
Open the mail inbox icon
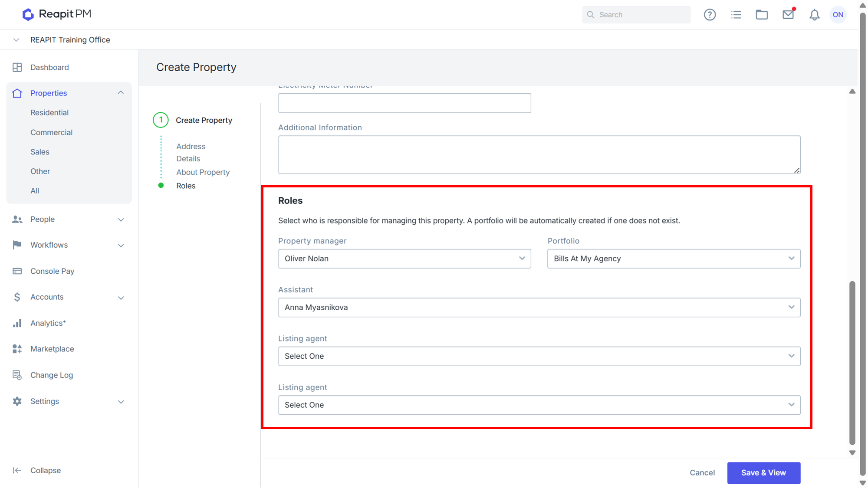788,14
